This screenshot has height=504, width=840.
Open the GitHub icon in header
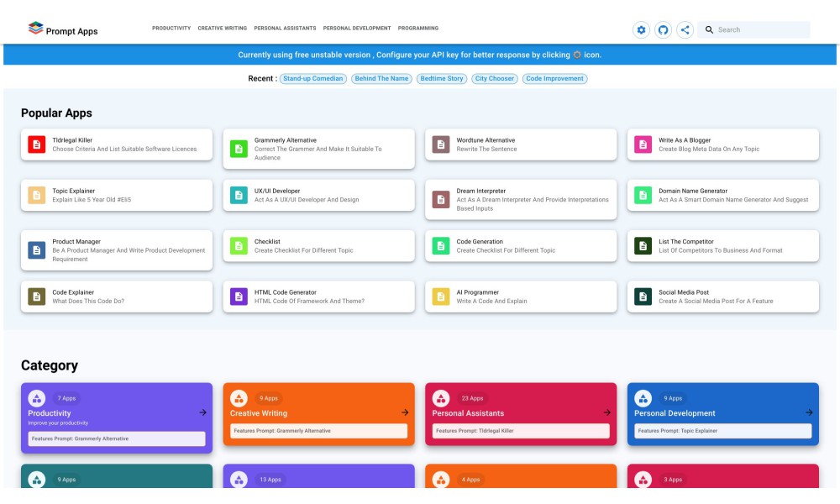click(x=663, y=30)
